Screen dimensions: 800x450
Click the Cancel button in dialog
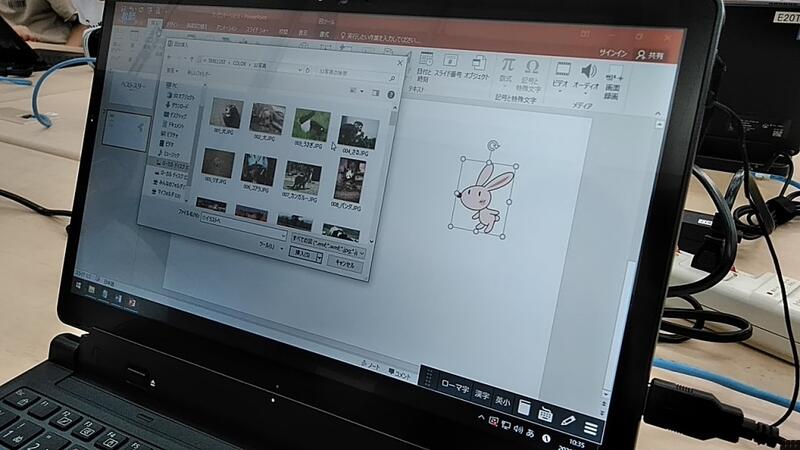pyautogui.click(x=345, y=264)
